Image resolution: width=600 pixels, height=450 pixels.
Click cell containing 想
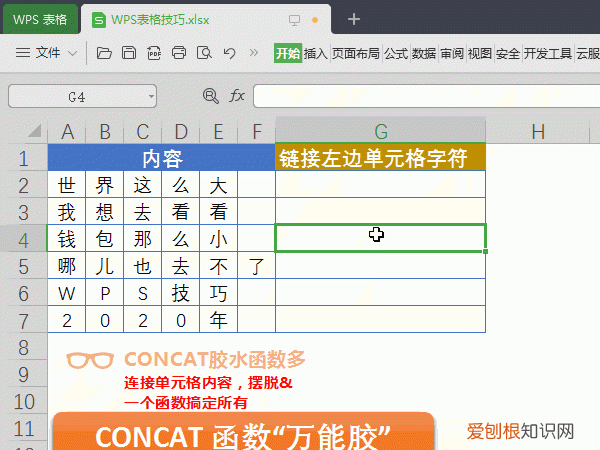[x=104, y=212]
